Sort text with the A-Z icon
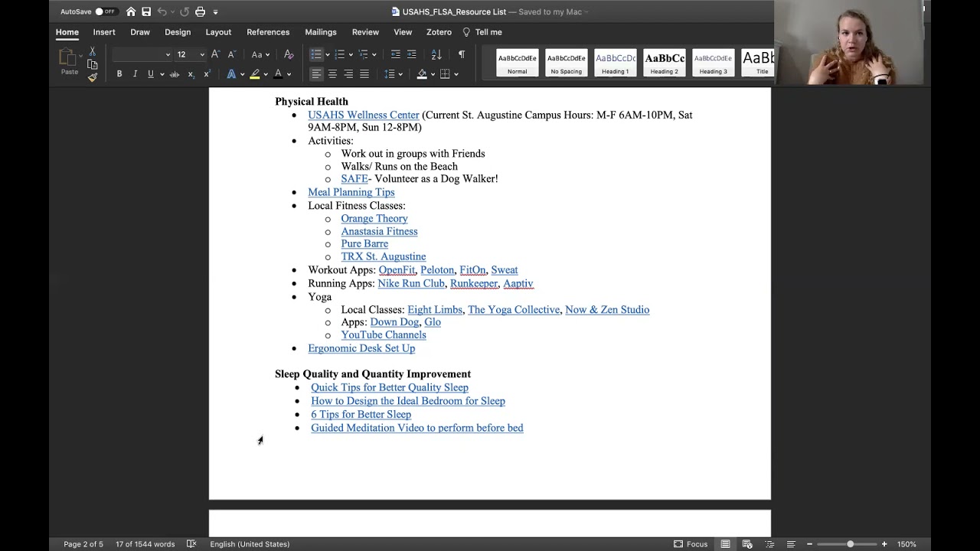The image size is (980, 551). point(436,54)
